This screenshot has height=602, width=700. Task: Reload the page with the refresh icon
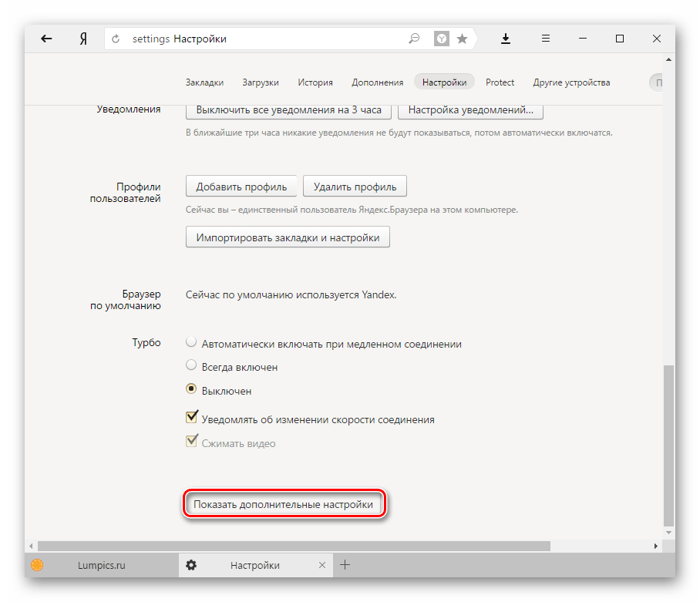(x=116, y=39)
